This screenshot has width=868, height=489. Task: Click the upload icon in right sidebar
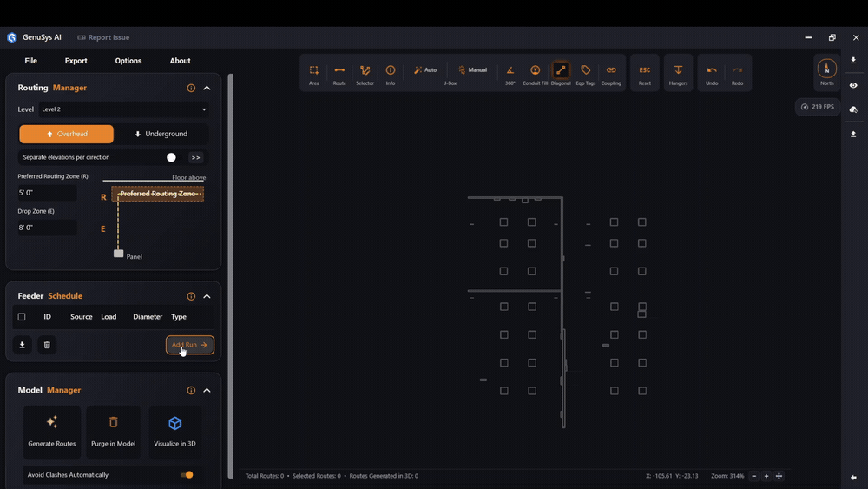[853, 134]
